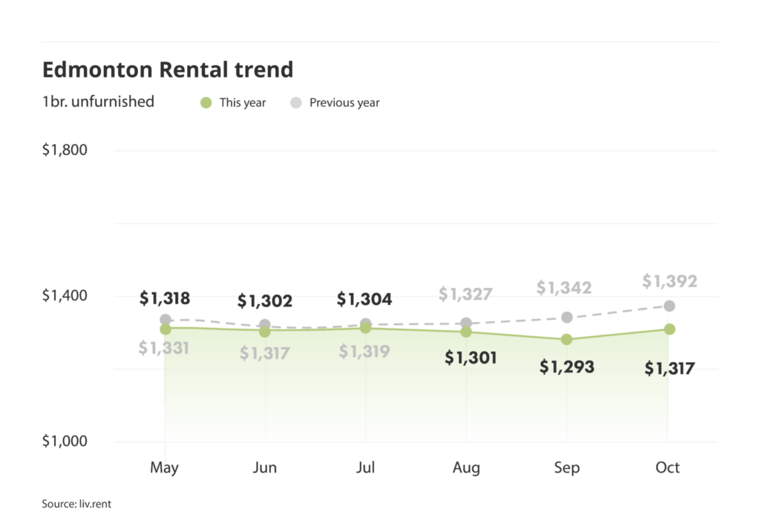Click the May green data point
This screenshot has width=760, height=532.
click(x=165, y=328)
